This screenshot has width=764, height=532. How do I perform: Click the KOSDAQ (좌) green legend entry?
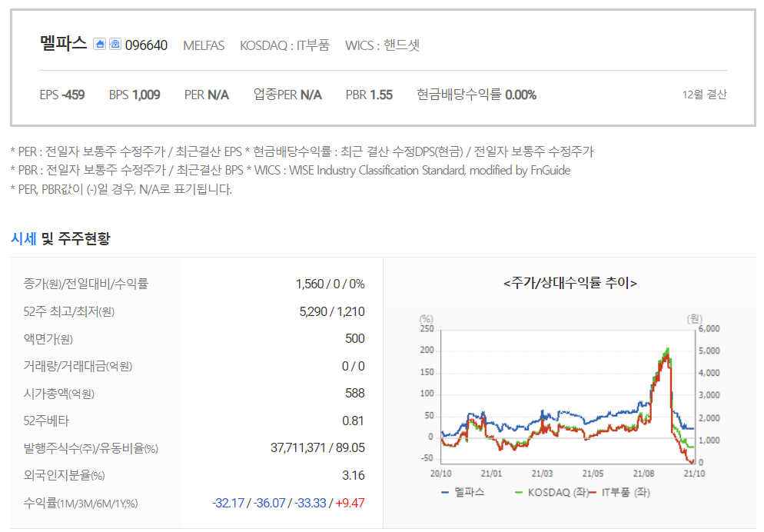tap(552, 492)
